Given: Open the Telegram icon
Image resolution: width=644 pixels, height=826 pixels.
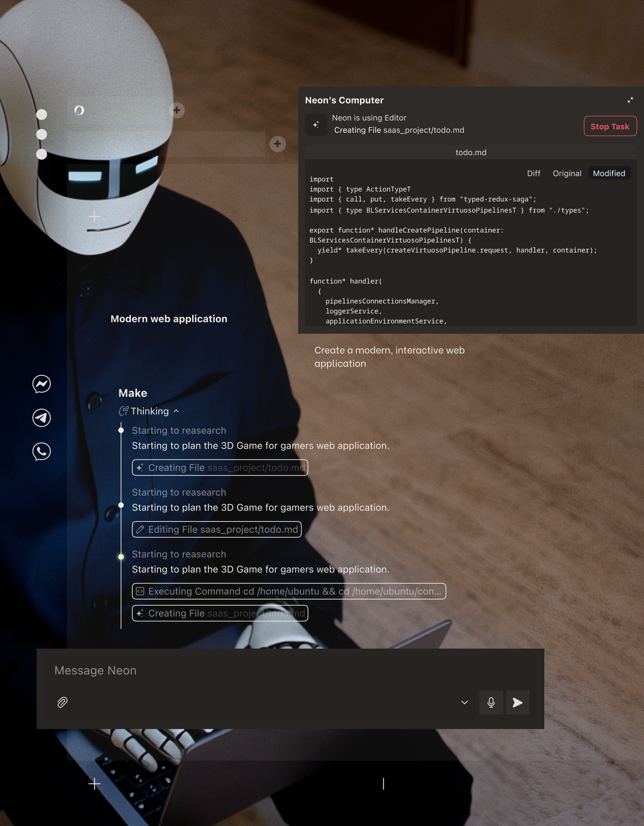Looking at the screenshot, I should (42, 417).
